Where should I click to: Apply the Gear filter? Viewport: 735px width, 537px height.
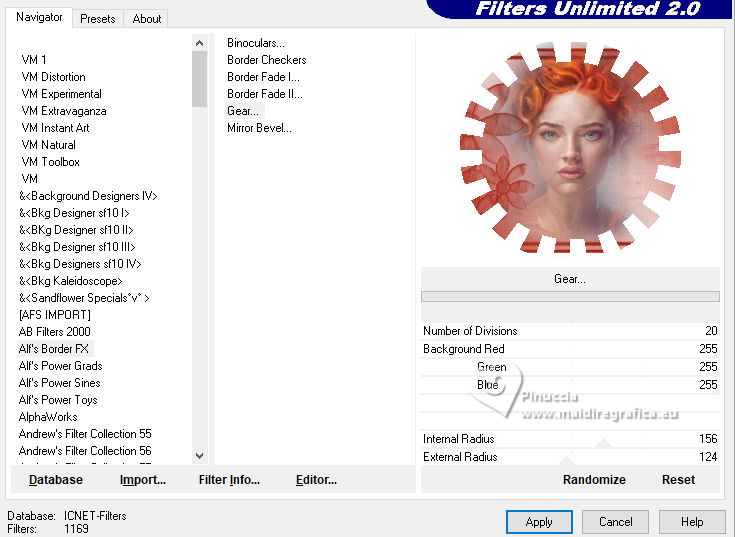[x=539, y=522]
